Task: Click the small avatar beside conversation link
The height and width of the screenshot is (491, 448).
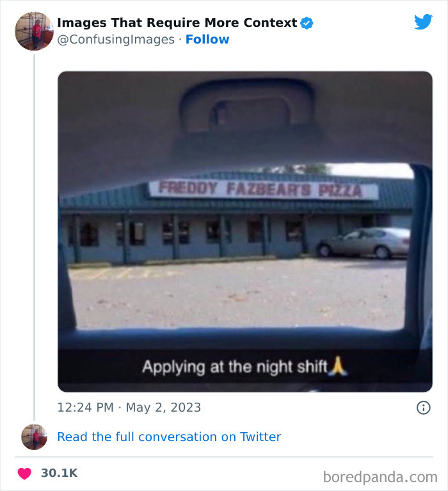Action: coord(34,437)
